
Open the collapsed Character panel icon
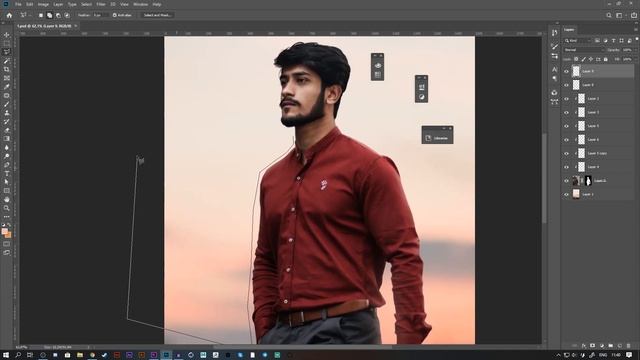tap(554, 69)
